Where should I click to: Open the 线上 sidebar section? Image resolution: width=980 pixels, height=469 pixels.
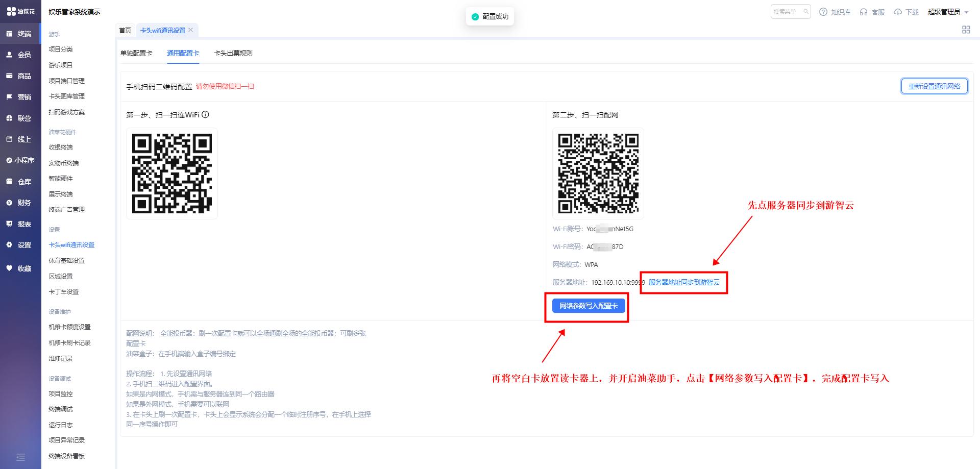click(x=19, y=139)
